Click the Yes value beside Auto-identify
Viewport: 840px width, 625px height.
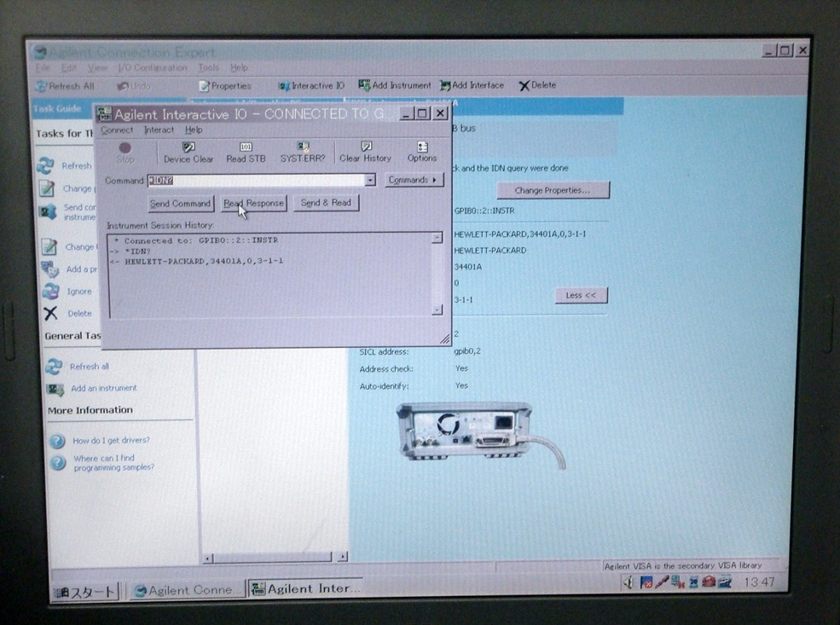coord(461,385)
